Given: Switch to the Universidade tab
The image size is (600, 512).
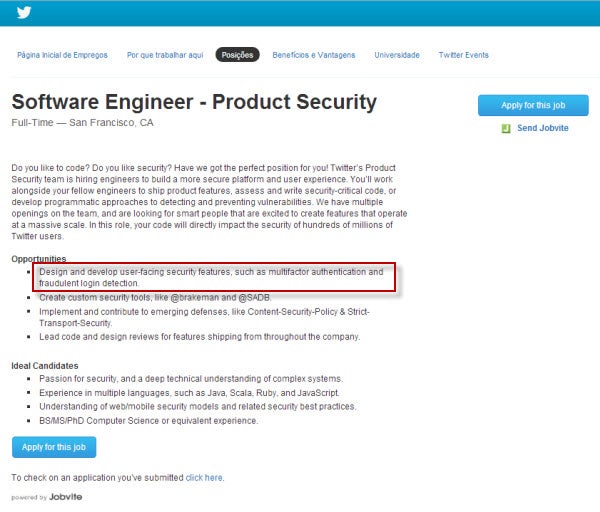Looking at the screenshot, I should 397,55.
